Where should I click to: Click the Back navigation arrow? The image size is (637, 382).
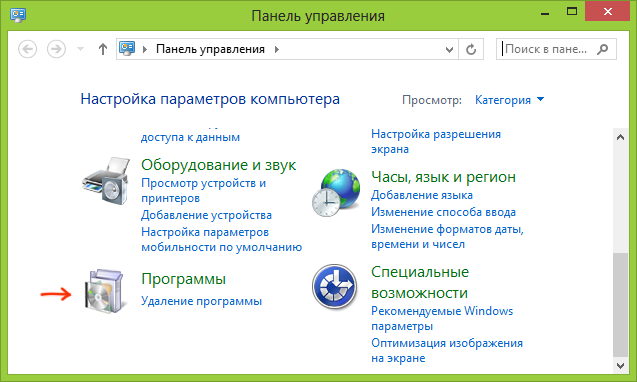[28, 50]
